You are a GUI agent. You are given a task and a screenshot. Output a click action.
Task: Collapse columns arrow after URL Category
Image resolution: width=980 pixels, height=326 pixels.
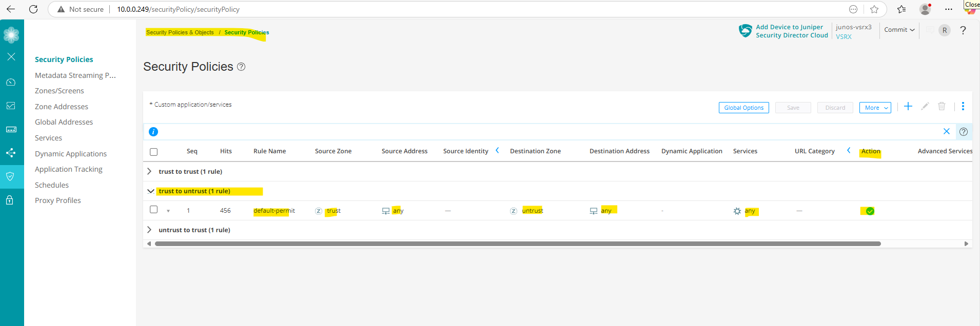(x=849, y=150)
